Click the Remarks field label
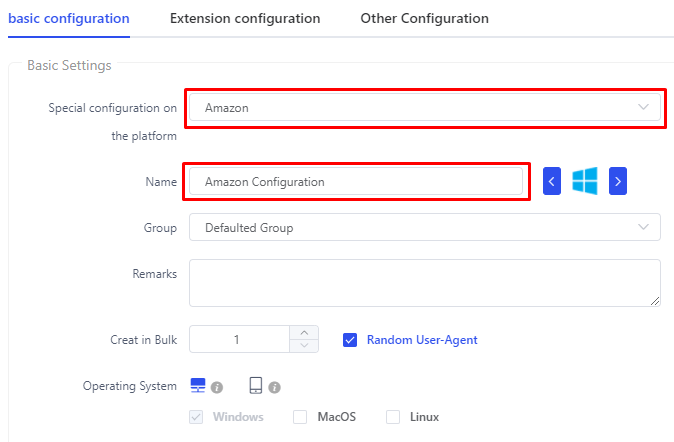Viewport: 674px width, 442px height. coord(155,274)
